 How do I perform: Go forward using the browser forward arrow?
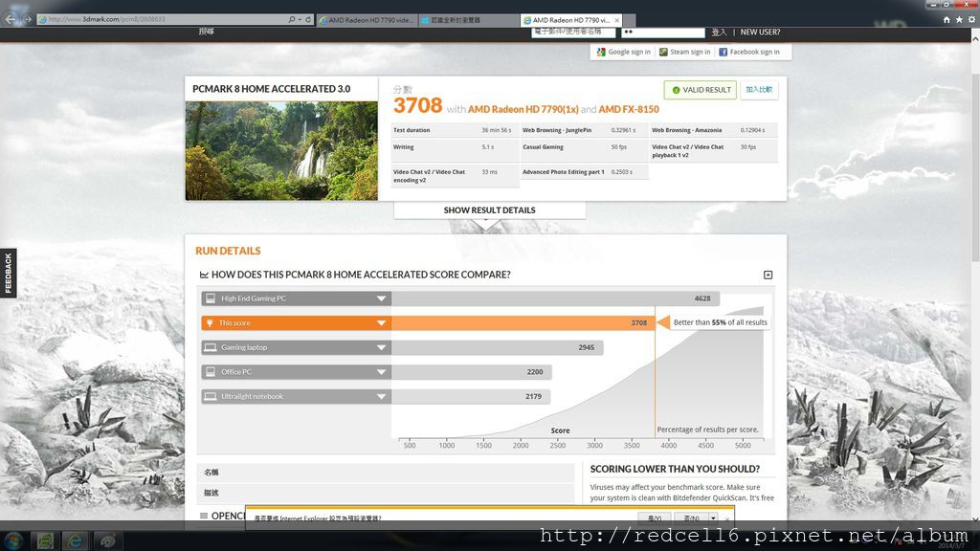(x=28, y=19)
